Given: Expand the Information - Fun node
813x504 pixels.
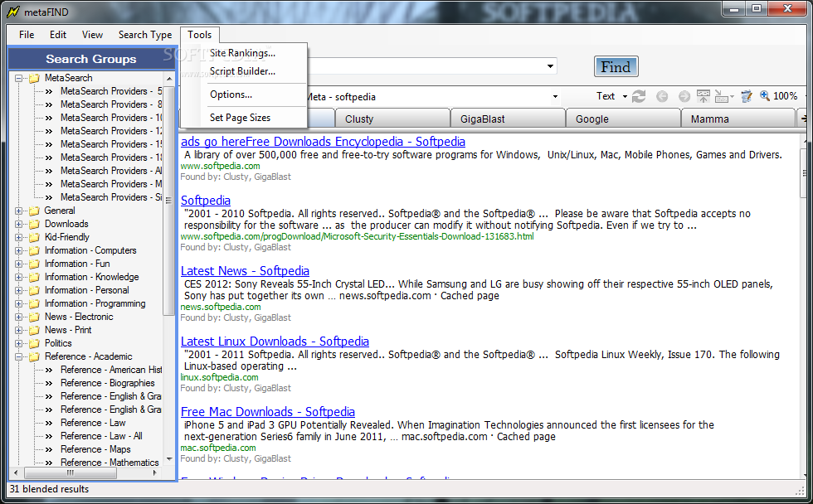Looking at the screenshot, I should point(18,264).
